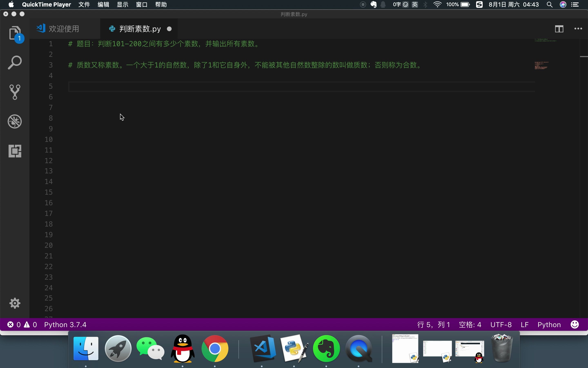Image resolution: width=588 pixels, height=368 pixels.
Task: Open the Explorer view in activity bar
Action: click(x=15, y=34)
